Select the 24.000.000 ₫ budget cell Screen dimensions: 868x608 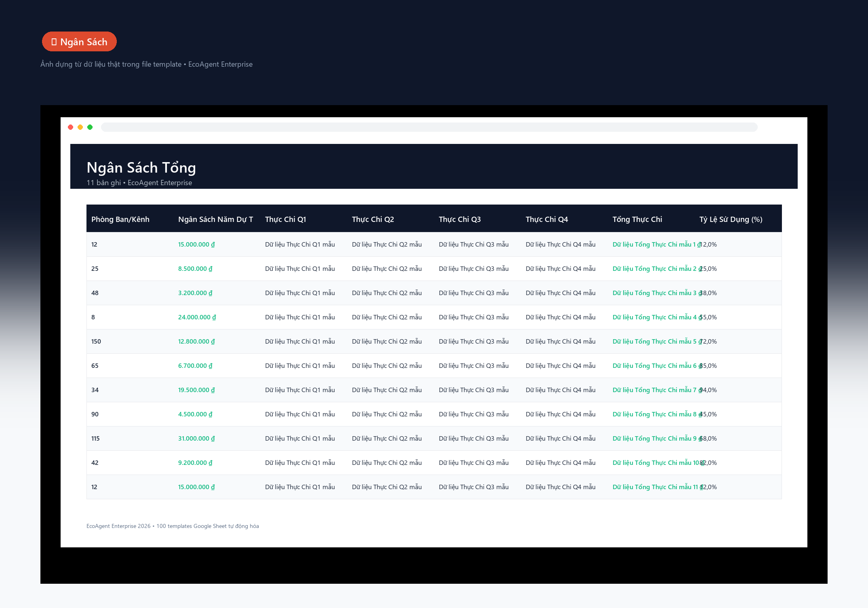[x=197, y=317]
